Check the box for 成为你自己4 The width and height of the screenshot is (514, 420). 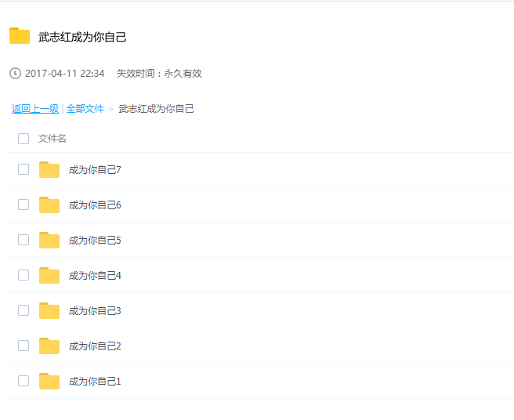click(x=24, y=275)
